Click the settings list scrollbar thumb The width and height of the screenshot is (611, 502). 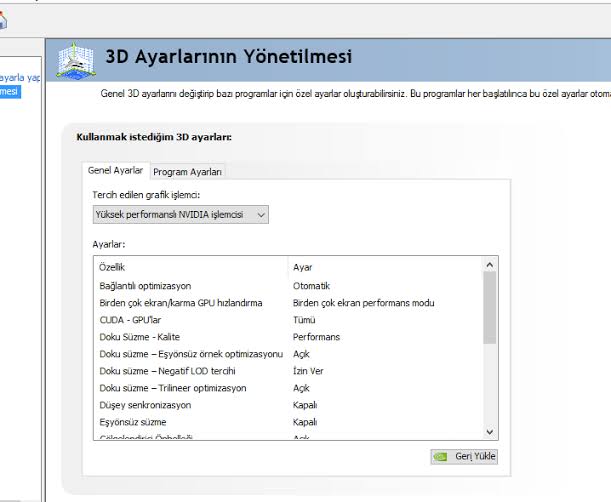(490, 308)
